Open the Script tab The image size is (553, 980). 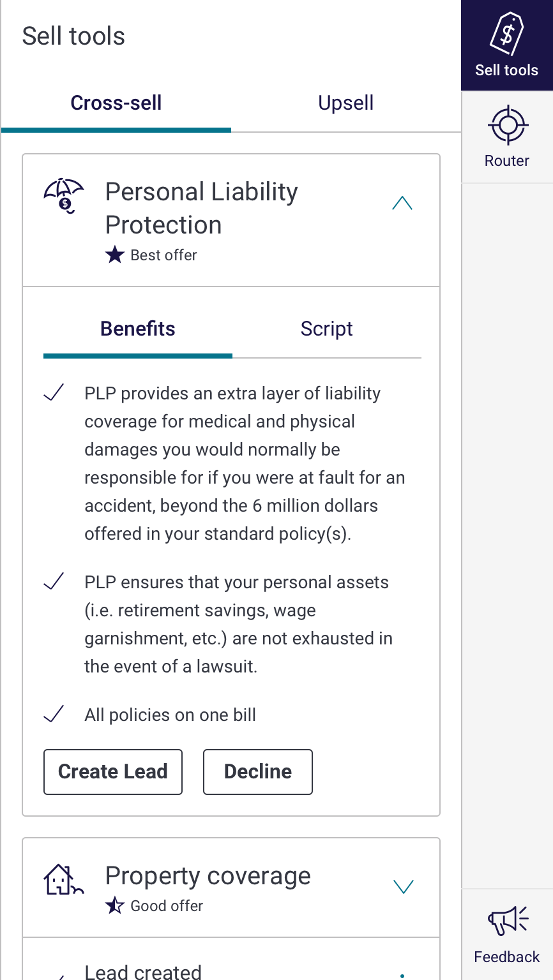326,329
